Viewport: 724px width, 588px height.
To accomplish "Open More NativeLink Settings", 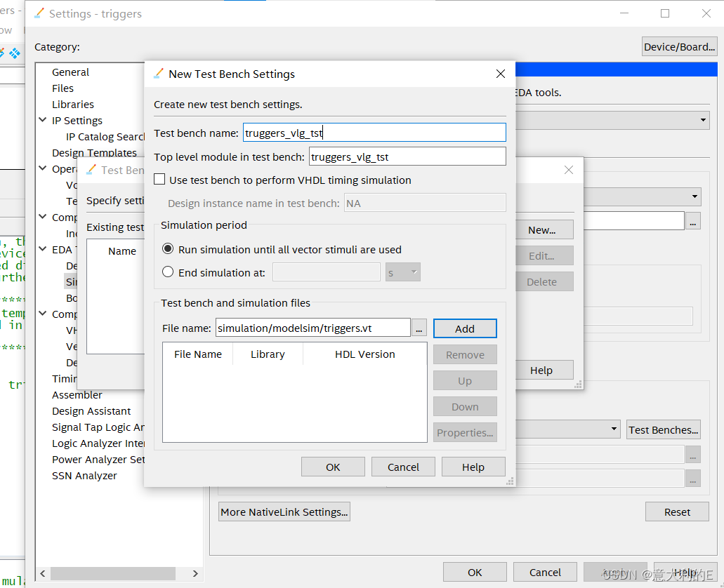I will [284, 512].
